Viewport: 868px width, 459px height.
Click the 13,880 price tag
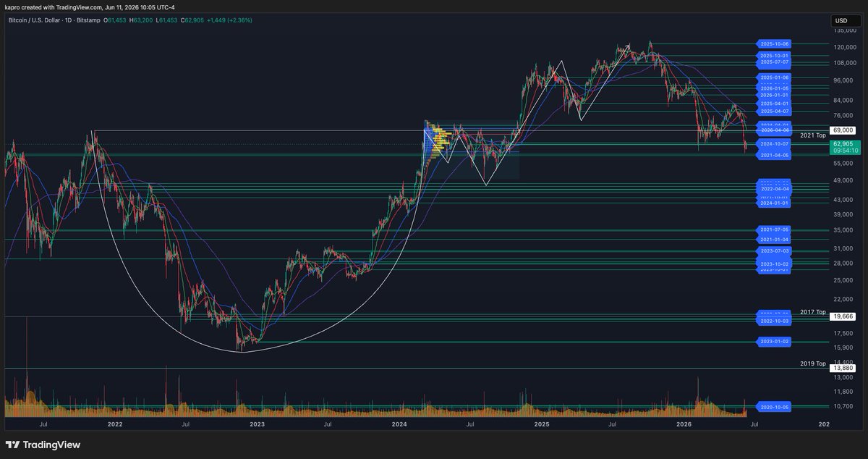pos(843,368)
